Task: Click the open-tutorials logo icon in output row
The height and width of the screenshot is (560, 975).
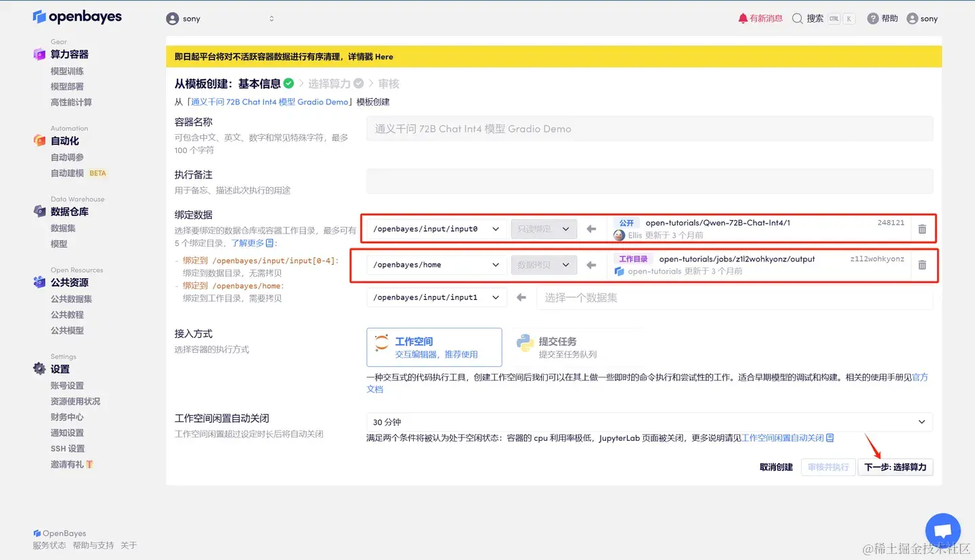Action: 619,271
